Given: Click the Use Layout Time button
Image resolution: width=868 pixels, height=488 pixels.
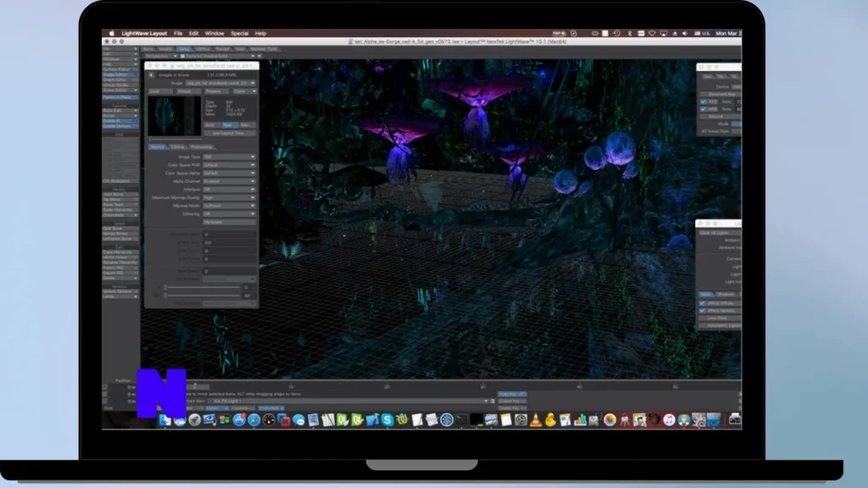Looking at the screenshot, I should (x=229, y=133).
